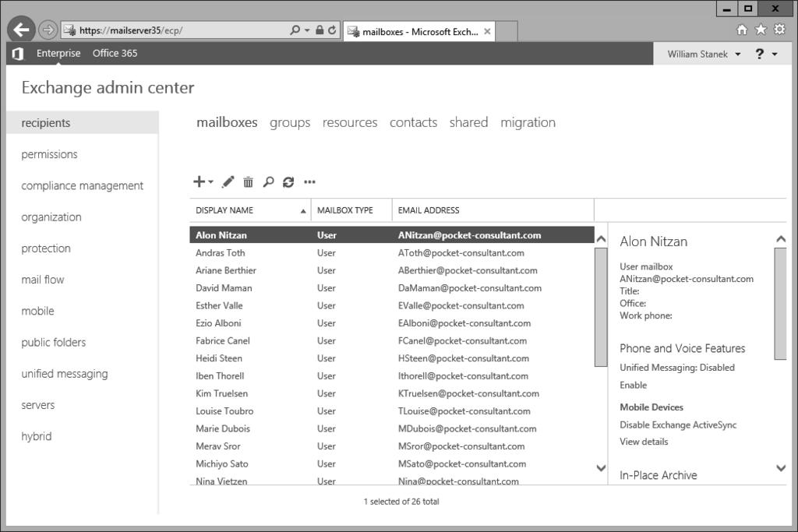Screen dimensions: 798x532
Task: Select the David Maman mailbox row
Action: tap(392, 288)
